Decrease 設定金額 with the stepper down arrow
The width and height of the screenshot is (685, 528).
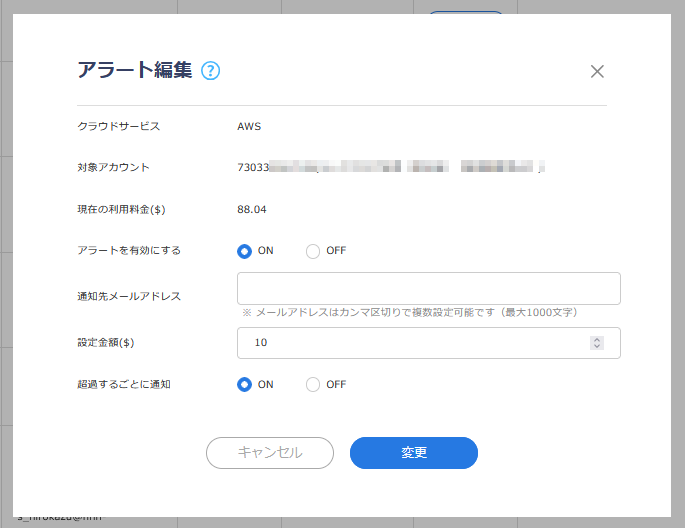coord(597,347)
